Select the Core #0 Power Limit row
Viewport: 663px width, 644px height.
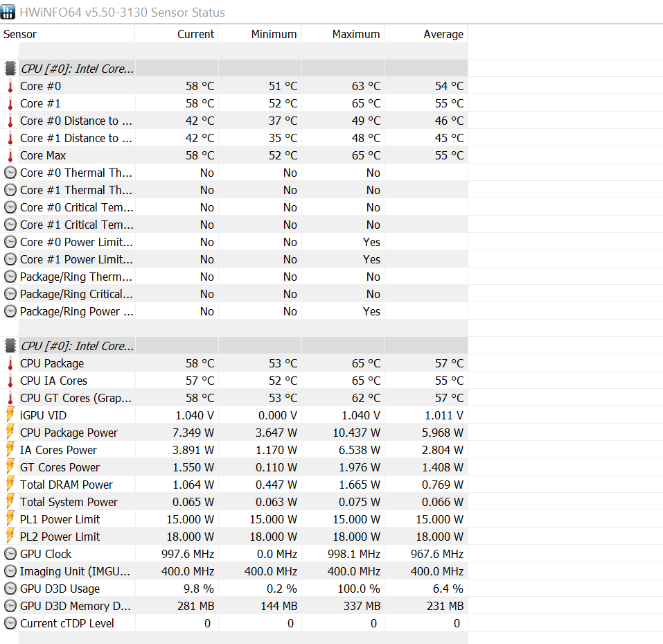[x=234, y=242]
